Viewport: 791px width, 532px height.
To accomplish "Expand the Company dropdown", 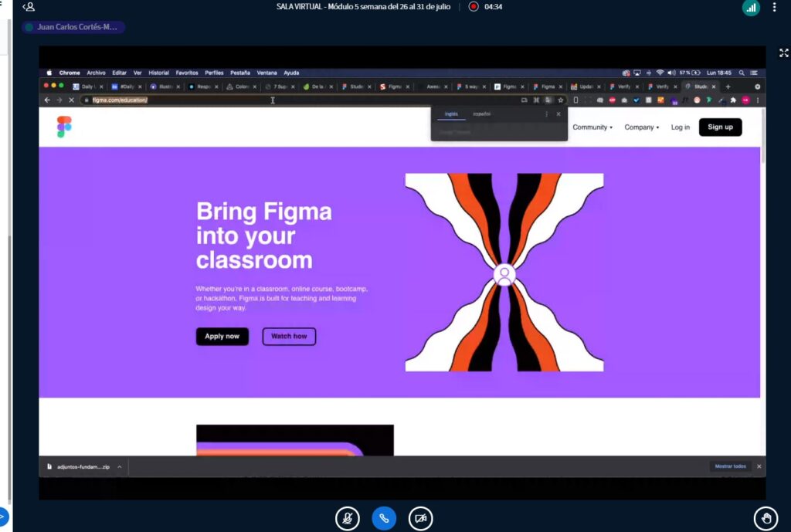I will [642, 127].
